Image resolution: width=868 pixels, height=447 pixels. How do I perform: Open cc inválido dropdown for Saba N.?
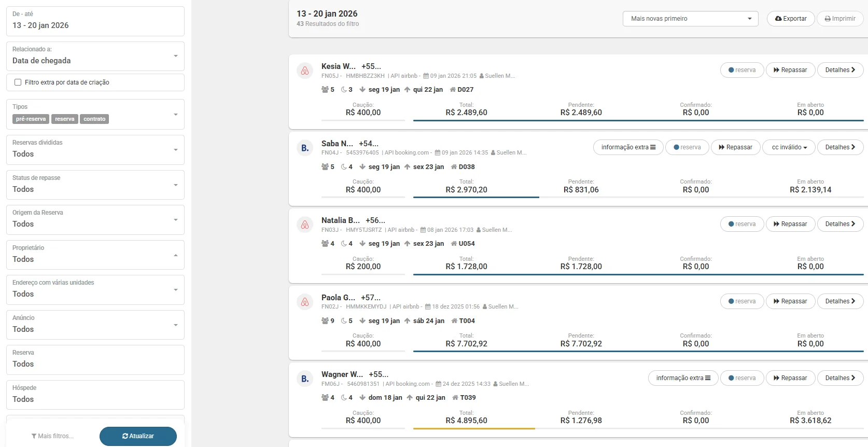tap(789, 147)
